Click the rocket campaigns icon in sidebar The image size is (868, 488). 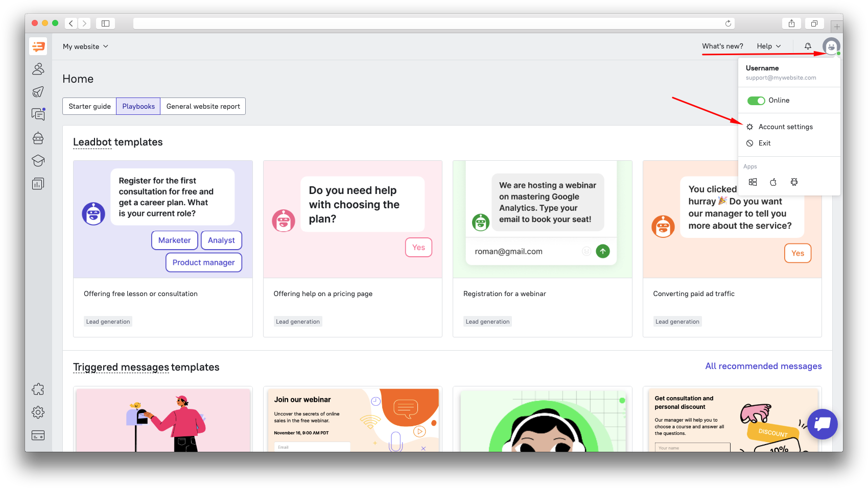pyautogui.click(x=38, y=92)
